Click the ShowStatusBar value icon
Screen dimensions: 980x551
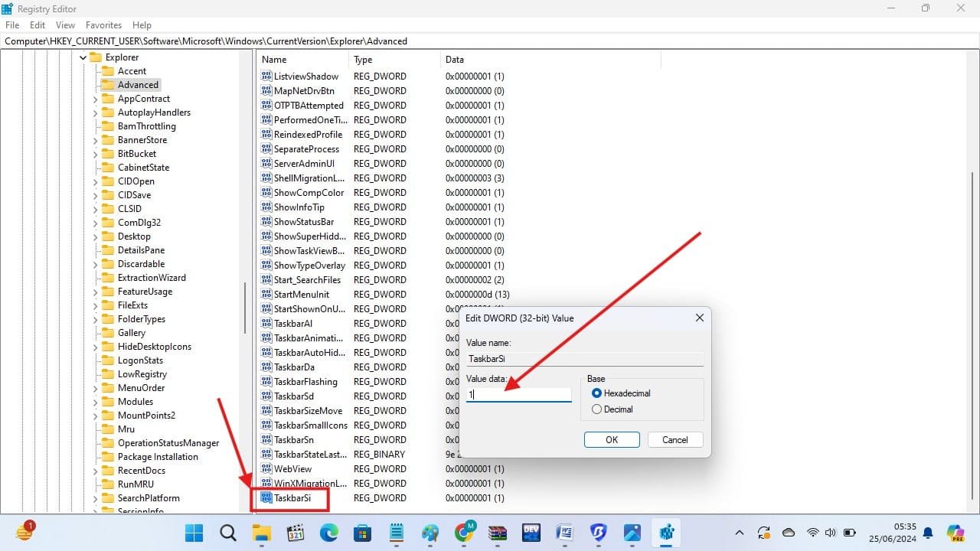click(266, 221)
